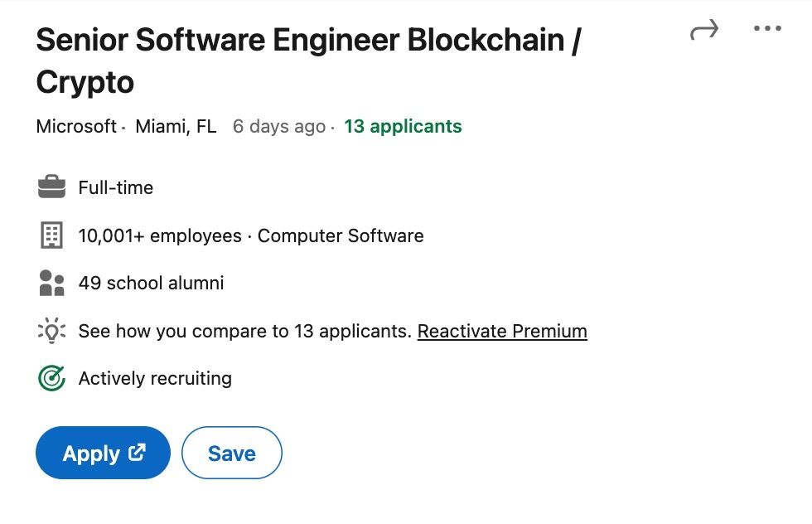Click the green Actively recruiting target icon
The height and width of the screenshot is (524, 812).
coord(51,379)
